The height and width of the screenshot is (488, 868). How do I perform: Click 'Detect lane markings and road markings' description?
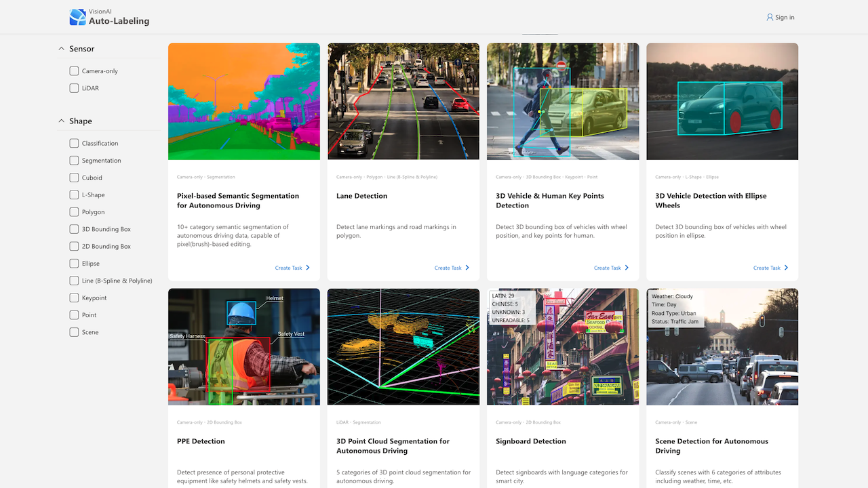coord(396,231)
